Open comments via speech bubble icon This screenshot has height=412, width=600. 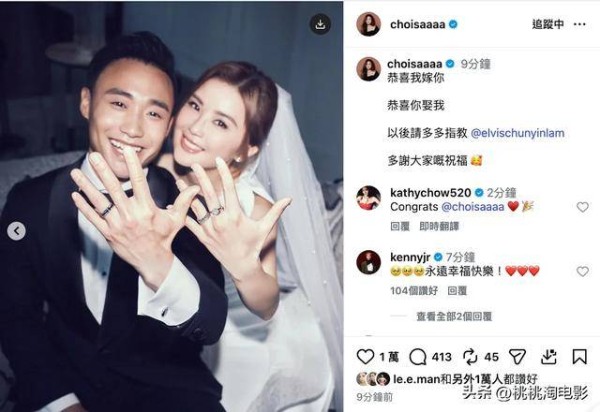(x=417, y=357)
